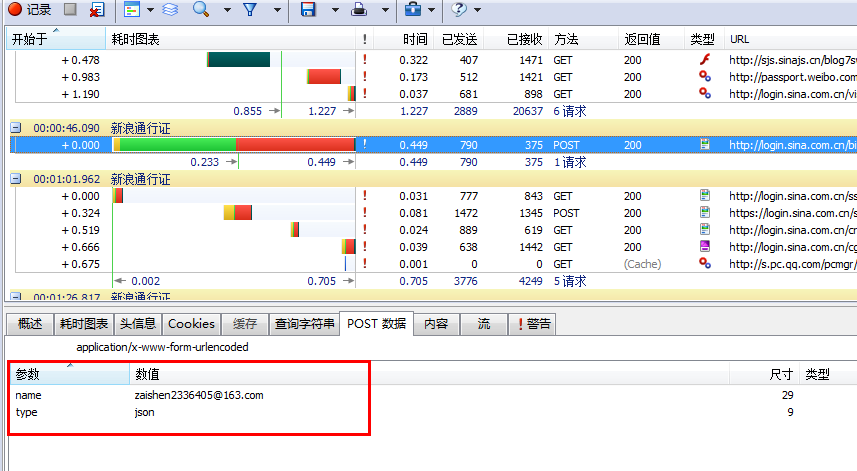
Task: Click the redirect type icon of passport.weibo.com row
Action: click(x=705, y=76)
